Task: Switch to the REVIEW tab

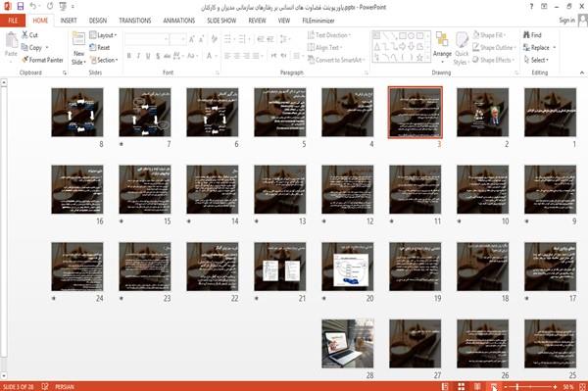Action: 257,21
